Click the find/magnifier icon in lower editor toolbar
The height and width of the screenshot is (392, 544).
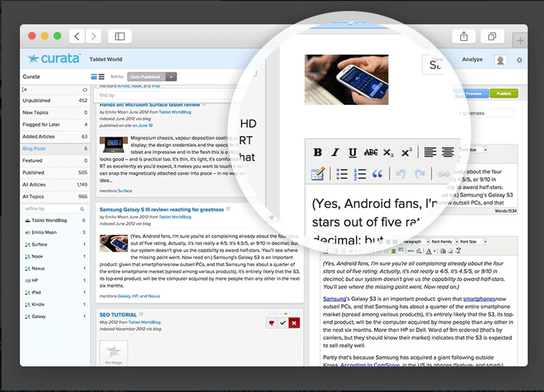418,251
